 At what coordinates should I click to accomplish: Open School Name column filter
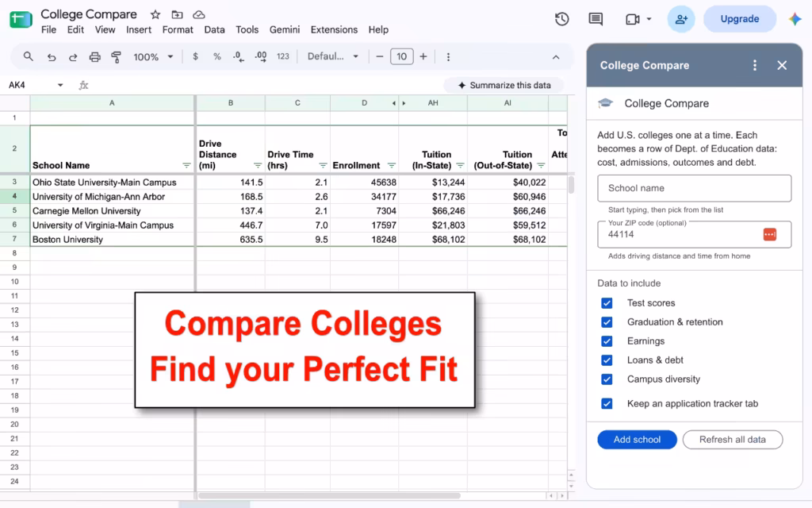point(186,165)
